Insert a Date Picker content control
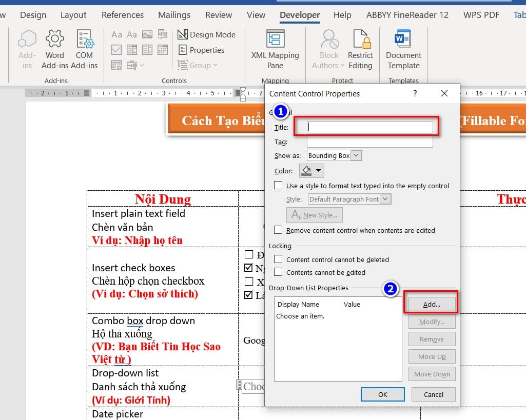Image resolution: width=526 pixels, height=420 pixels. tap(163, 50)
